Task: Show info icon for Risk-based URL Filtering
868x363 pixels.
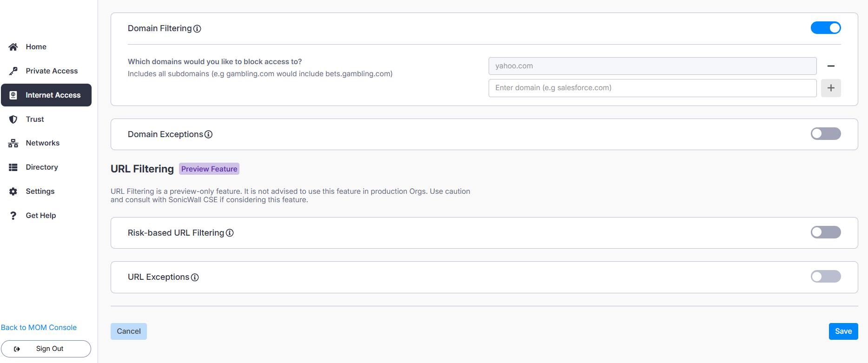Action: click(230, 233)
